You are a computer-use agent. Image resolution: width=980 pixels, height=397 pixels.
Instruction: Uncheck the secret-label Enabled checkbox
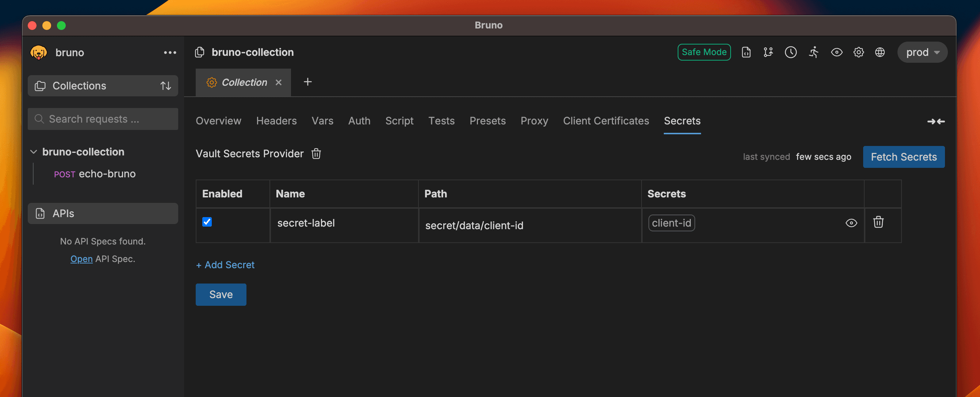point(207,222)
